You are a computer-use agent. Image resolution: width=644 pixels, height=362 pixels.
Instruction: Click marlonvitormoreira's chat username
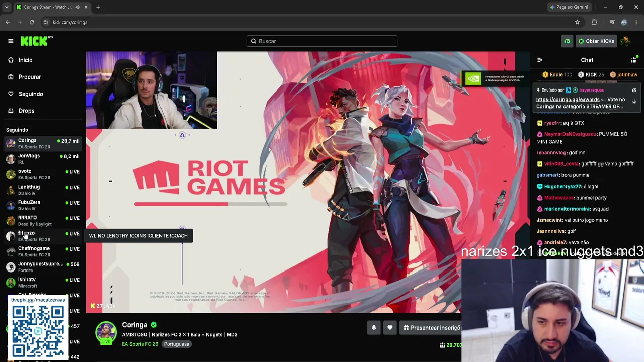pyautogui.click(x=567, y=209)
